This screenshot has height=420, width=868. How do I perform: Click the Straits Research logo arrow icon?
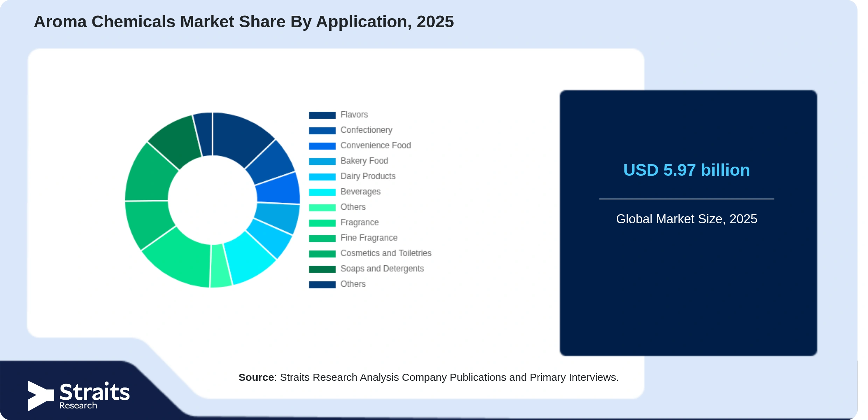(41, 396)
